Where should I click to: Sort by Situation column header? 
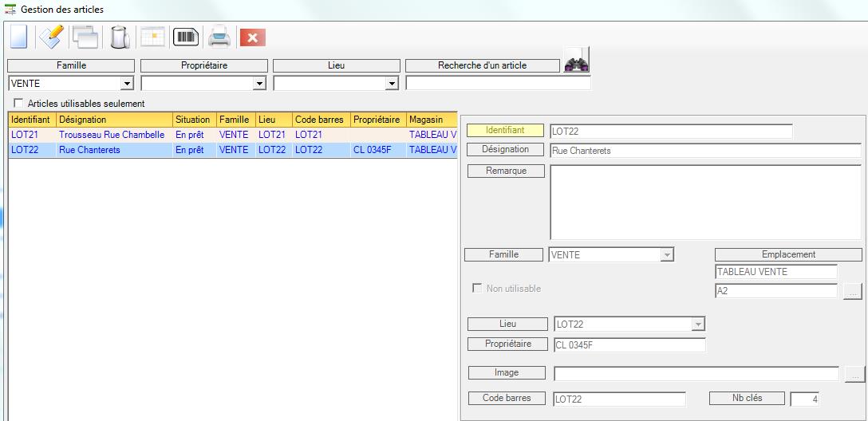pos(195,120)
